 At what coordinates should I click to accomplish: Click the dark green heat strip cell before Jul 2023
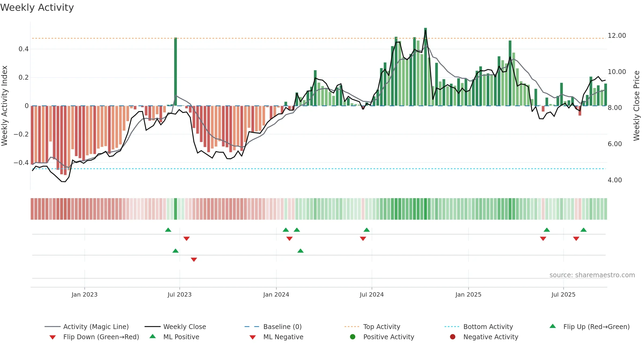tap(175, 209)
